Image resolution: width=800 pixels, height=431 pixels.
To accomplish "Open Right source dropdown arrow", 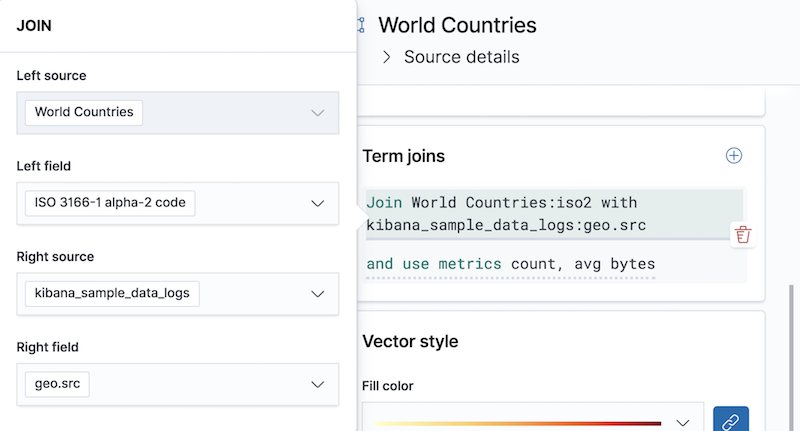I will click(x=318, y=294).
